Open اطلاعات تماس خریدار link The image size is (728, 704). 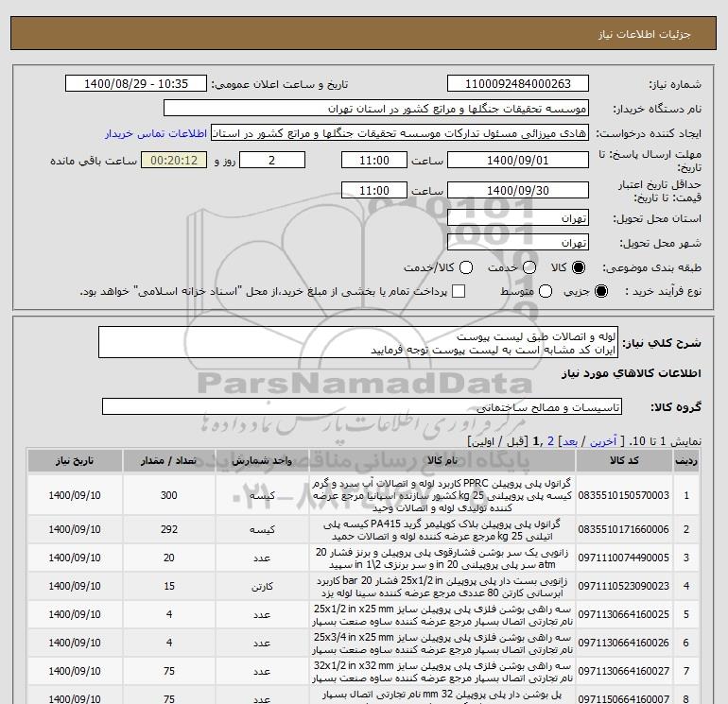click(156, 133)
